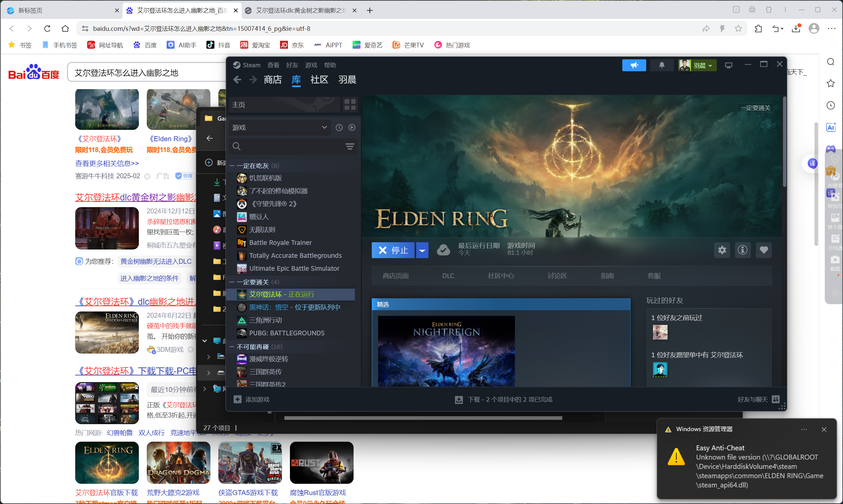
Task: Open dropdown arrow beside 停止 button
Action: (x=422, y=251)
